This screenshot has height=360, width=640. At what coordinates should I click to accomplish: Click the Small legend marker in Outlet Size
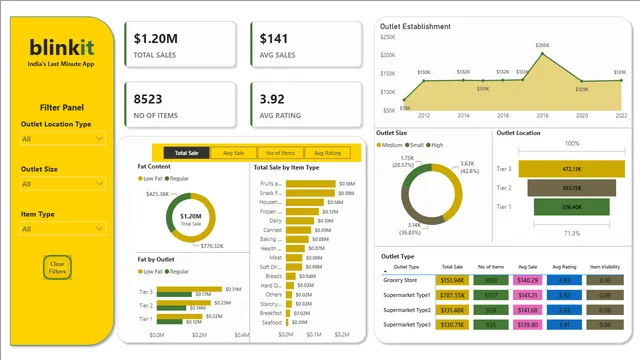[x=407, y=145]
